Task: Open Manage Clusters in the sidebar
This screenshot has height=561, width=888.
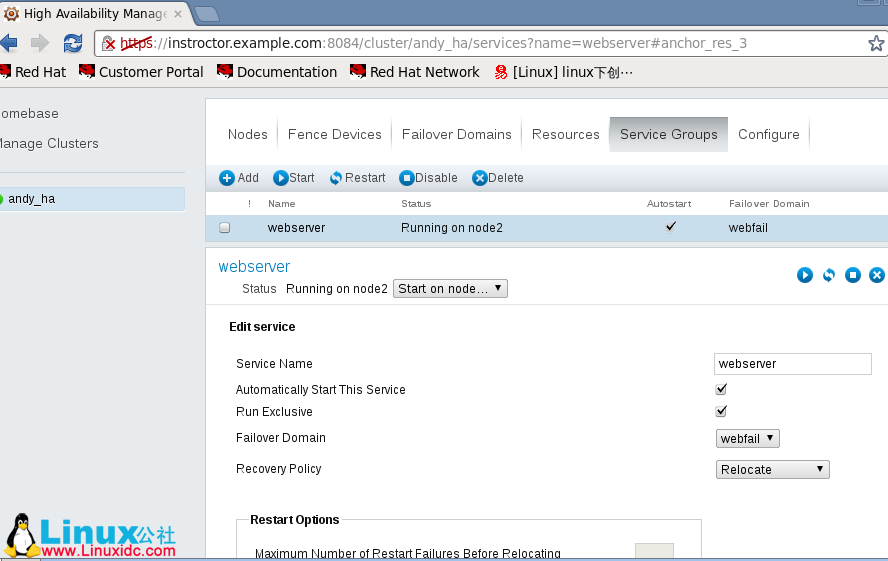Action: tap(49, 143)
